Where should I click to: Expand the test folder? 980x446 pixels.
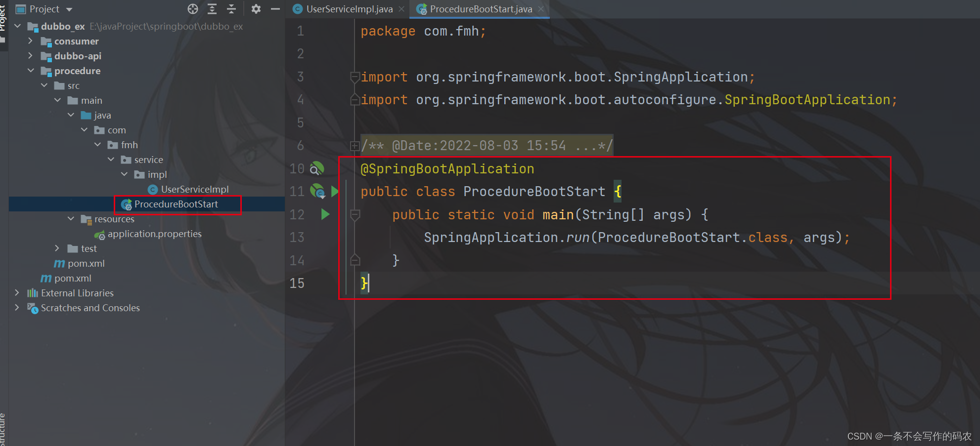[x=56, y=248]
